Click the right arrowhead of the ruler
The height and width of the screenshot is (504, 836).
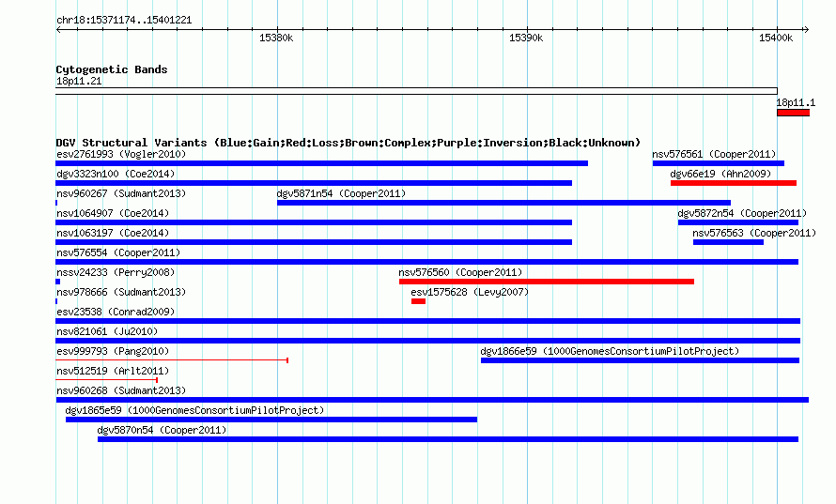pyautogui.click(x=806, y=29)
